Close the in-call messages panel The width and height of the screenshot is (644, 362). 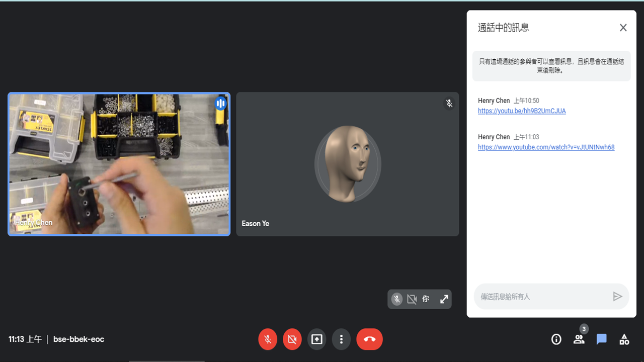coord(623,28)
